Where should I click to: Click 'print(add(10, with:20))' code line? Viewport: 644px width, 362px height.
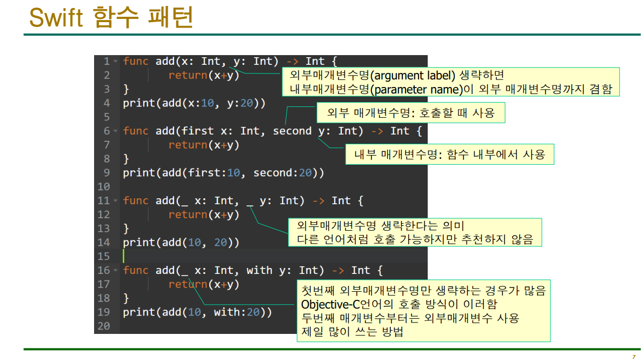click(x=197, y=312)
